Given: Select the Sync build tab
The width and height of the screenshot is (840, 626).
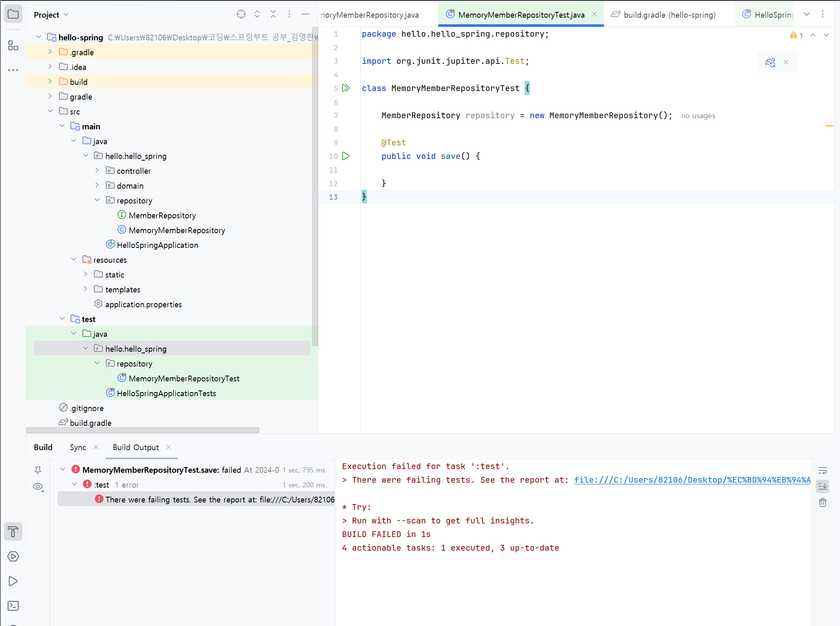Looking at the screenshot, I should (x=78, y=447).
